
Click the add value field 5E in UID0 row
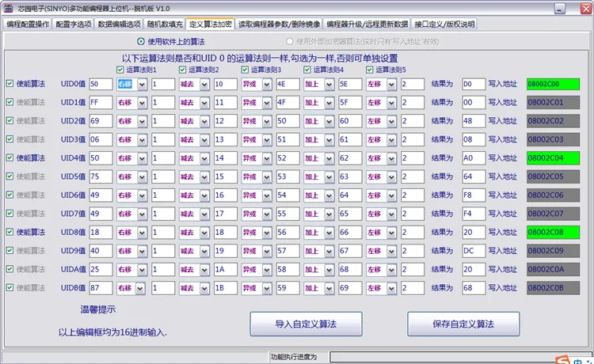(350, 84)
